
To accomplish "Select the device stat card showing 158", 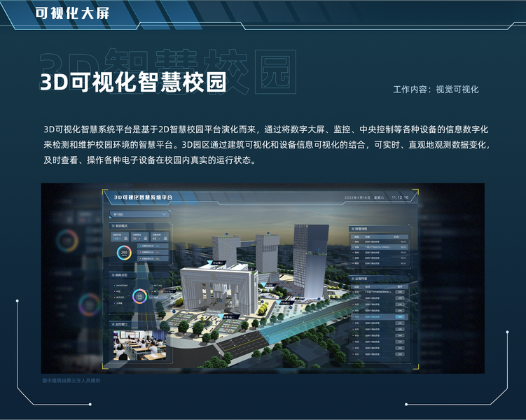I will point(120,237).
